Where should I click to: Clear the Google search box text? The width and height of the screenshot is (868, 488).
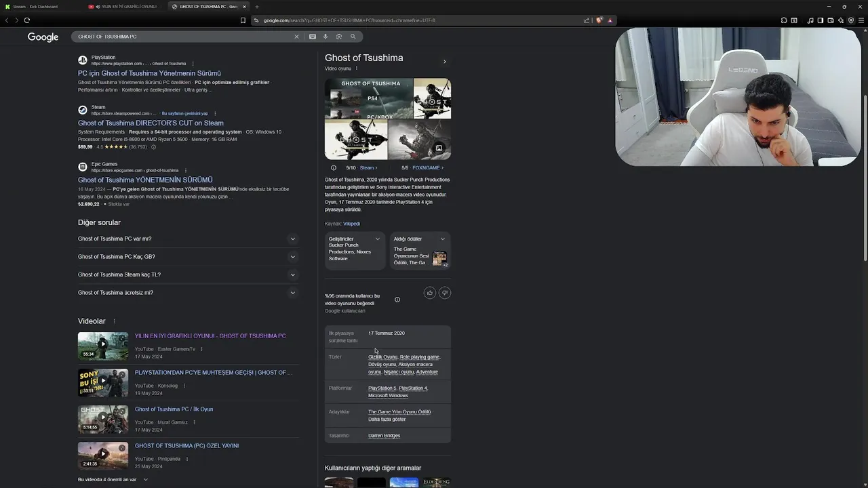[296, 37]
